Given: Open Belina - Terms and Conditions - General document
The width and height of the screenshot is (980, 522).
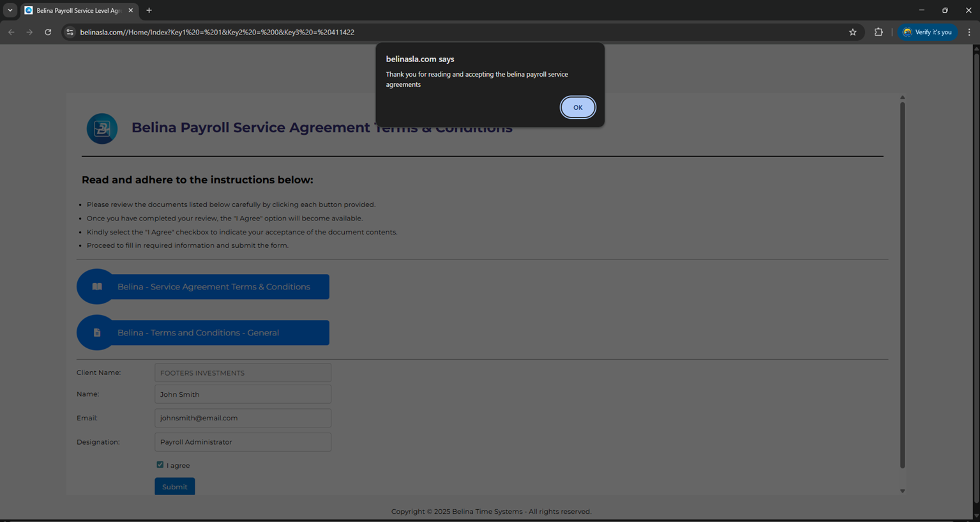Looking at the screenshot, I should pyautogui.click(x=203, y=333).
